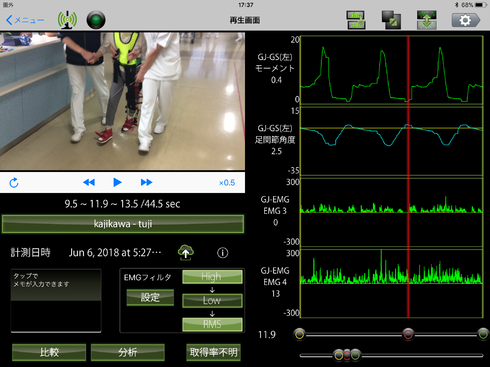Tap the walking video thumbnail
This screenshot has height=367, width=490.
click(x=122, y=101)
